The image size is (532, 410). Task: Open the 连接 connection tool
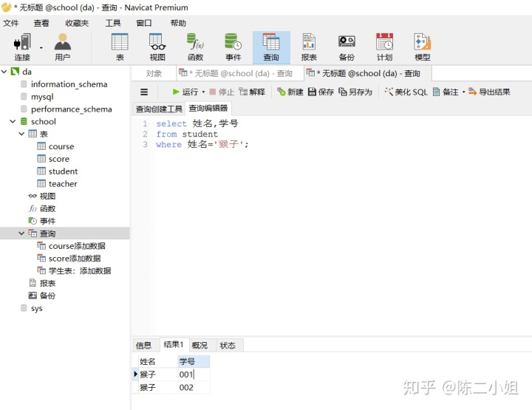(x=22, y=47)
